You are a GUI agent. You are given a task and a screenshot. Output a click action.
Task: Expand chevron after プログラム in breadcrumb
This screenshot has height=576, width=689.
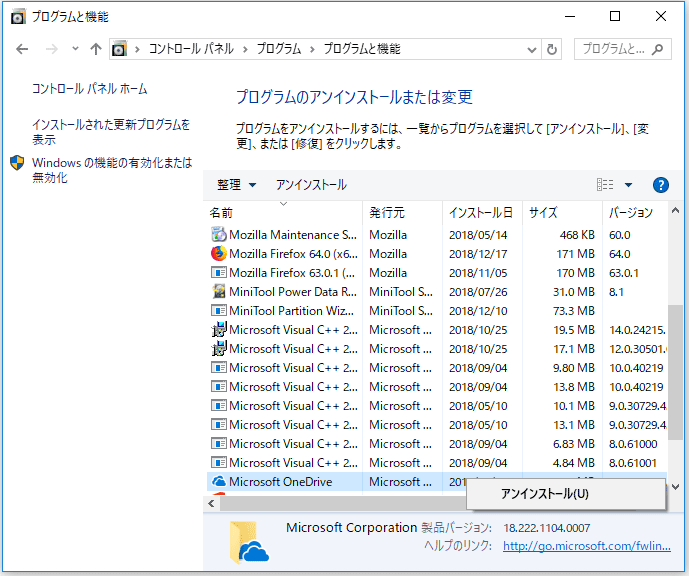tap(312, 49)
